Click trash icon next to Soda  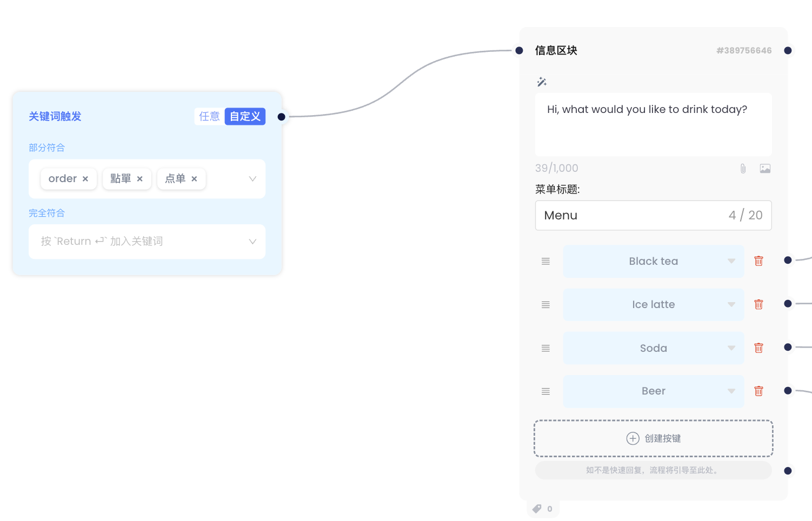click(758, 348)
